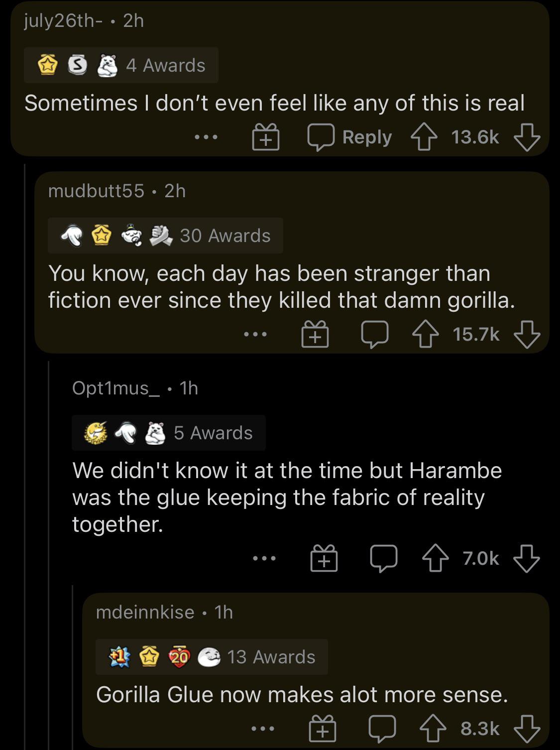Open more options on july26th-'s comment

207,137
